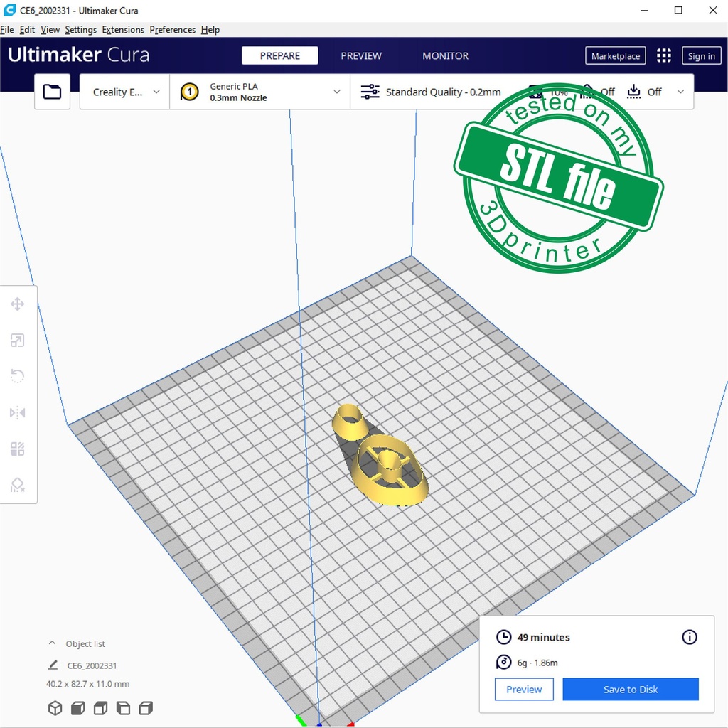
Task: Collapse the Object list
Action: [52, 643]
